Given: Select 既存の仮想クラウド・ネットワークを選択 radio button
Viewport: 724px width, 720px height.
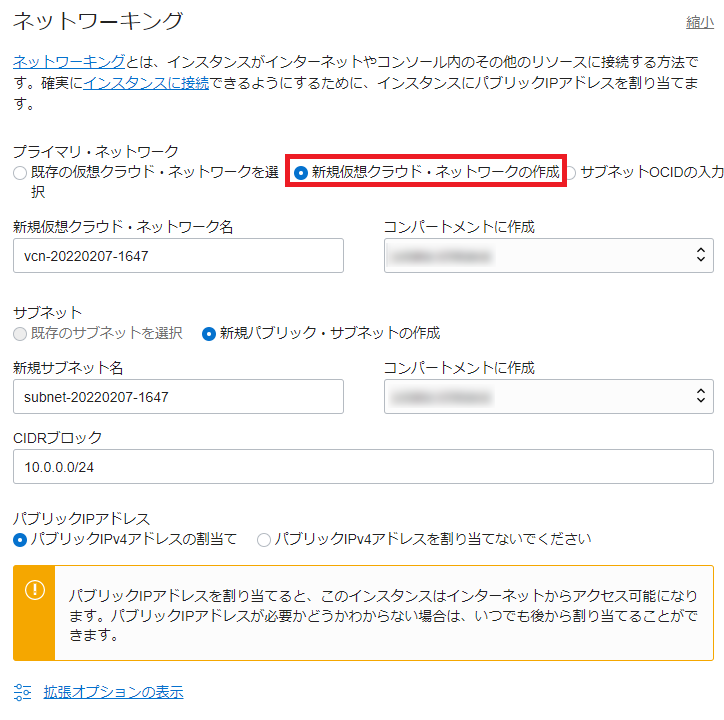Looking at the screenshot, I should pos(21,173).
